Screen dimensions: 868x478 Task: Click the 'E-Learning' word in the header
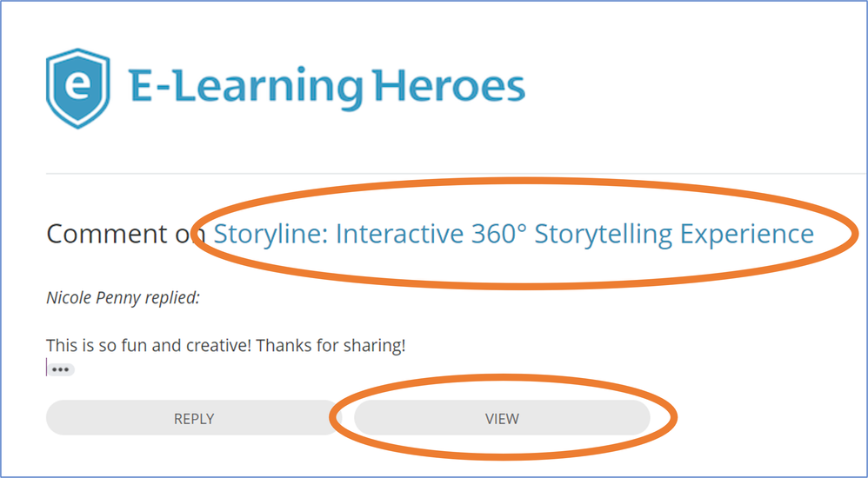pos(245,87)
